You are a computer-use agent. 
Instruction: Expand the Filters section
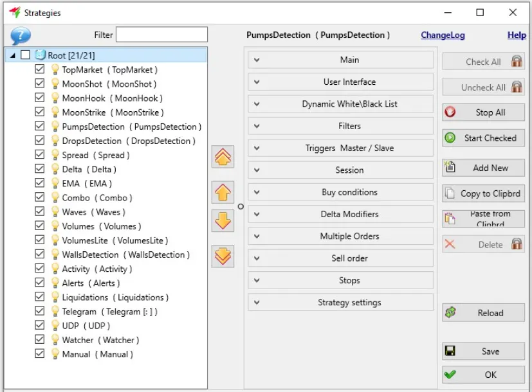[340, 126]
